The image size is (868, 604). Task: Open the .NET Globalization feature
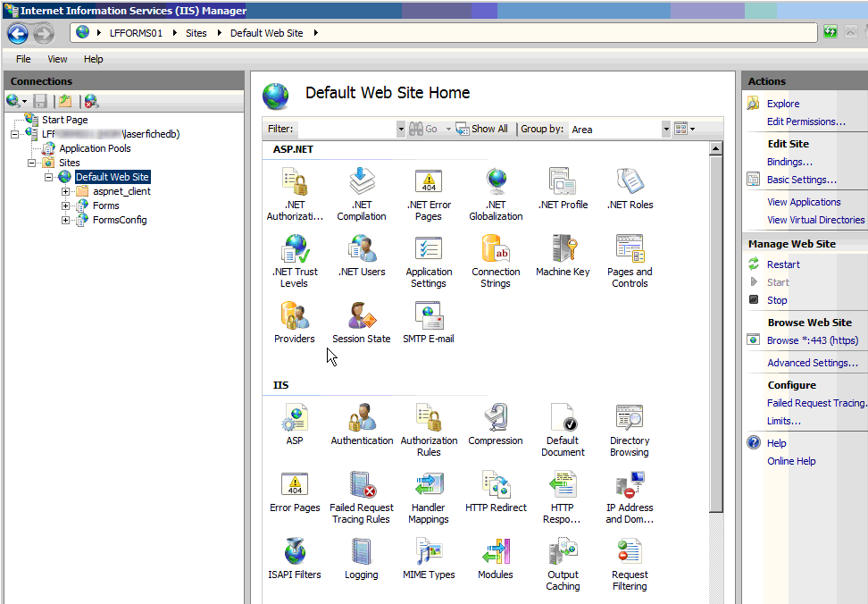[x=496, y=194]
